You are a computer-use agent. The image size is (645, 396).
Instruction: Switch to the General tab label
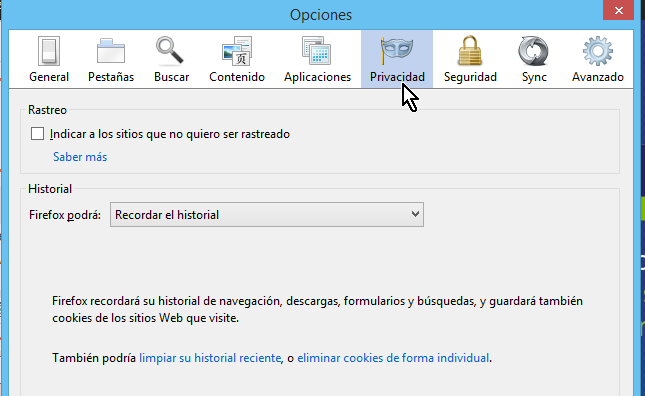[49, 77]
